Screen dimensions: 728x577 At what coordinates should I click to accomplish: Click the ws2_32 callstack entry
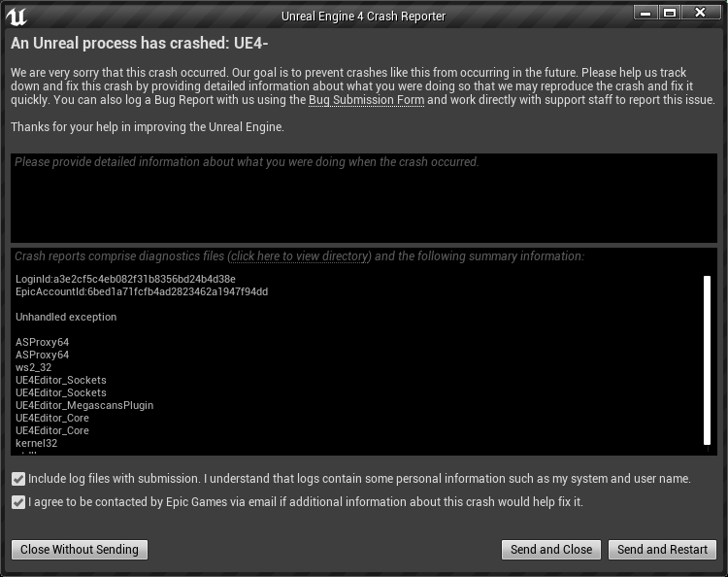pyautogui.click(x=33, y=367)
